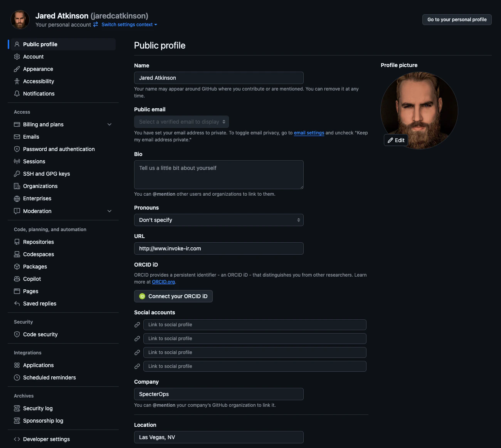The width and height of the screenshot is (501, 448).
Task: Click the Copilot icon in the sidebar
Action: [17, 279]
